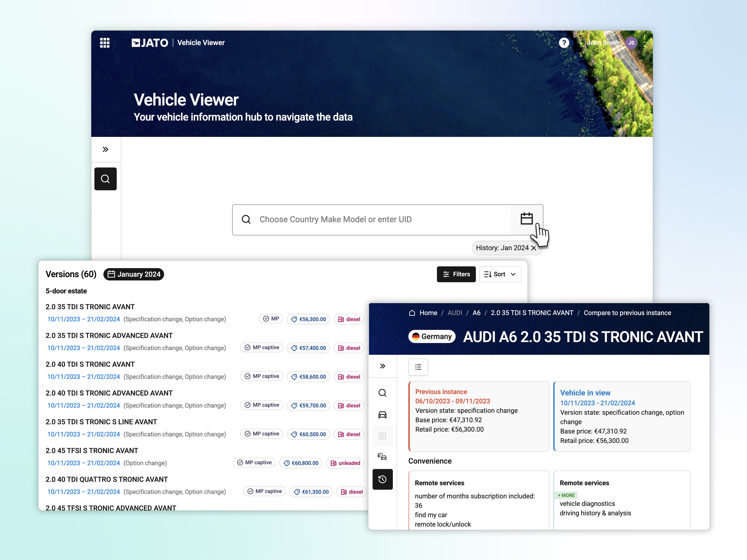The height and width of the screenshot is (560, 747).
Task: Remove the History: Jan 2024 chip
Action: [x=534, y=248]
